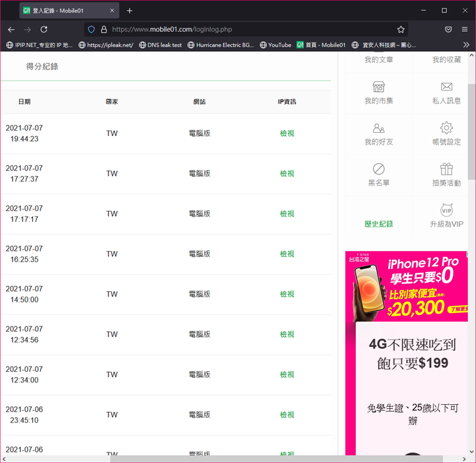Open the ipleak.net bookmark

coord(106,45)
